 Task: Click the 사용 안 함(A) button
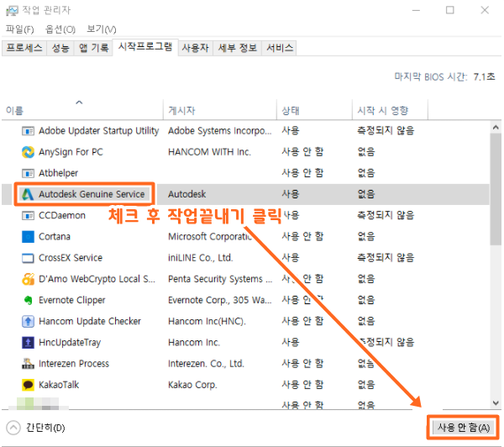coord(463,428)
